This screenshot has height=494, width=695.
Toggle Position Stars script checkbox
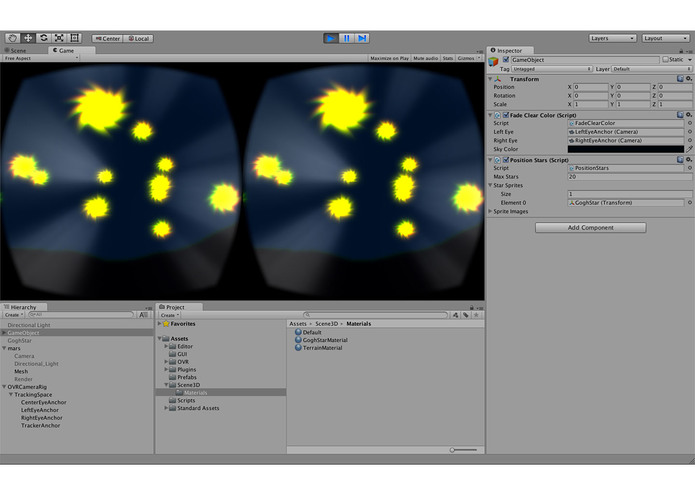[x=506, y=160]
